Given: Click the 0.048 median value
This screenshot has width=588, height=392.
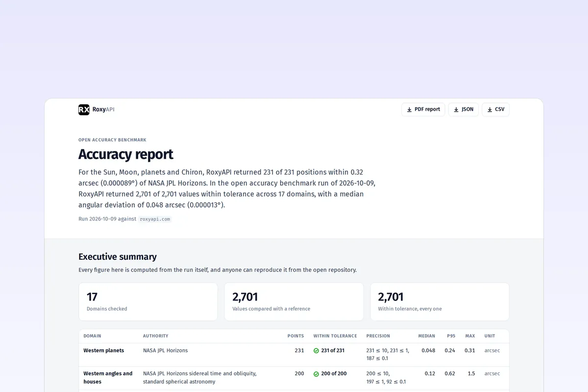Looking at the screenshot, I should (428, 351).
